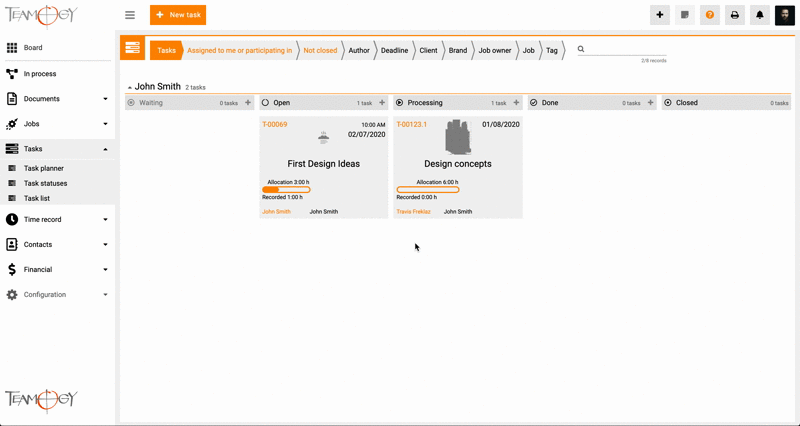This screenshot has width=800, height=426.
Task: Click the print icon in the top bar
Action: [735, 15]
